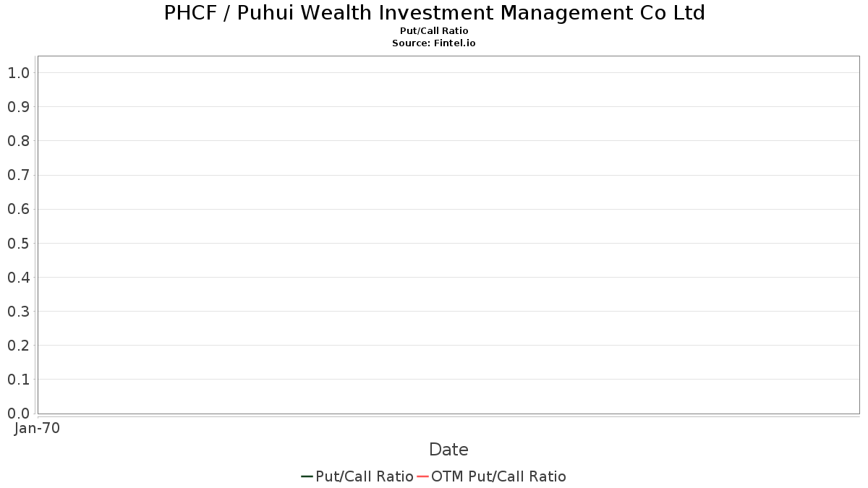Viewport: 868px width, 488px height.
Task: Click the dark green Put/Call Ratio line swatch
Action: coord(307,476)
